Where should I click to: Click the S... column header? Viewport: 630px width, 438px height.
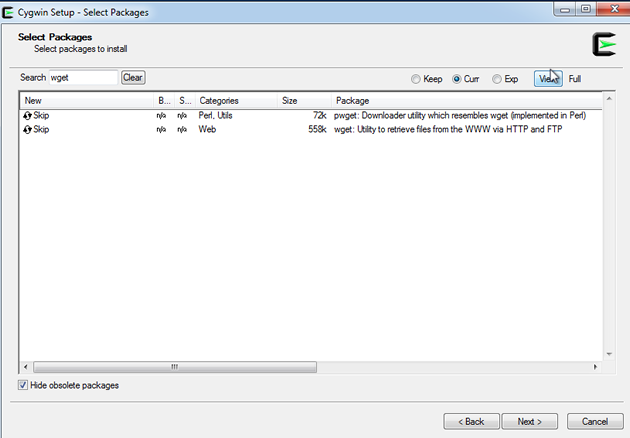coord(185,101)
